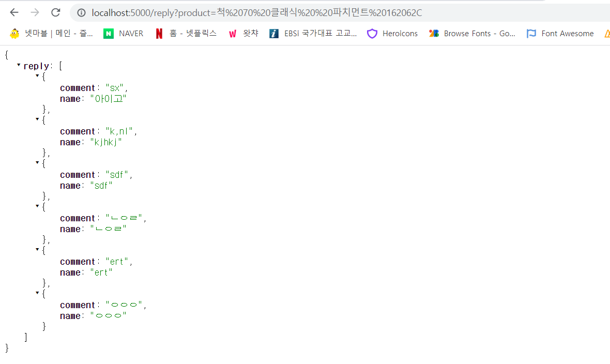Collapse the reply array
This screenshot has width=610, height=364.
point(19,65)
